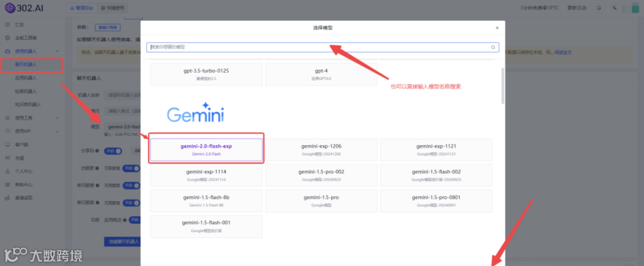This screenshot has width=644, height=266.
Task: Click the 使用API cloud icon
Action: point(8,131)
